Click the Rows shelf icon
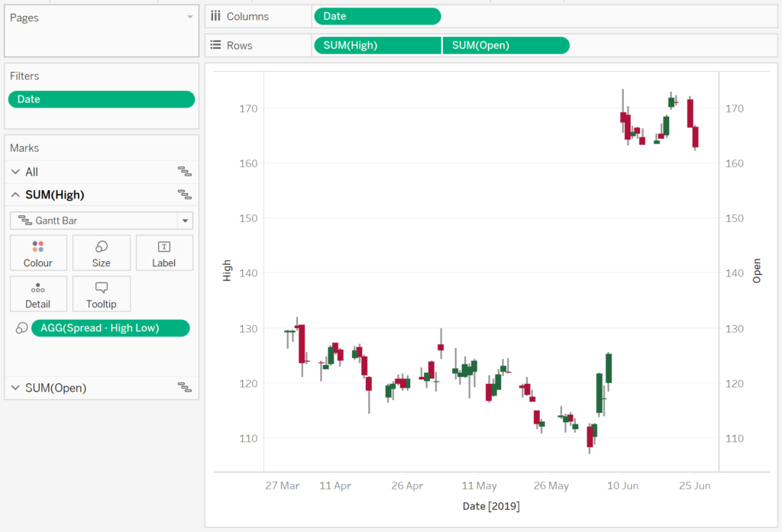782x532 pixels. coord(215,45)
